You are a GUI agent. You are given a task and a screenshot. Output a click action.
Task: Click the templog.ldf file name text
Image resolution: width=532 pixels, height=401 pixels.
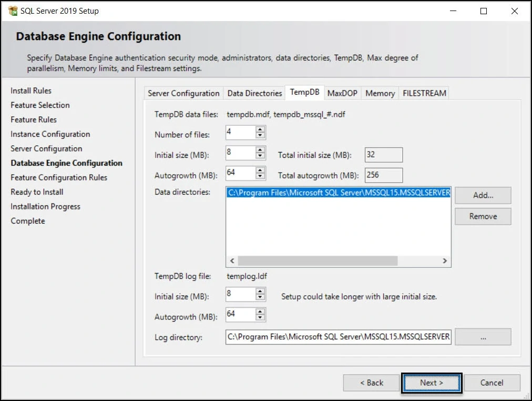[x=247, y=276]
